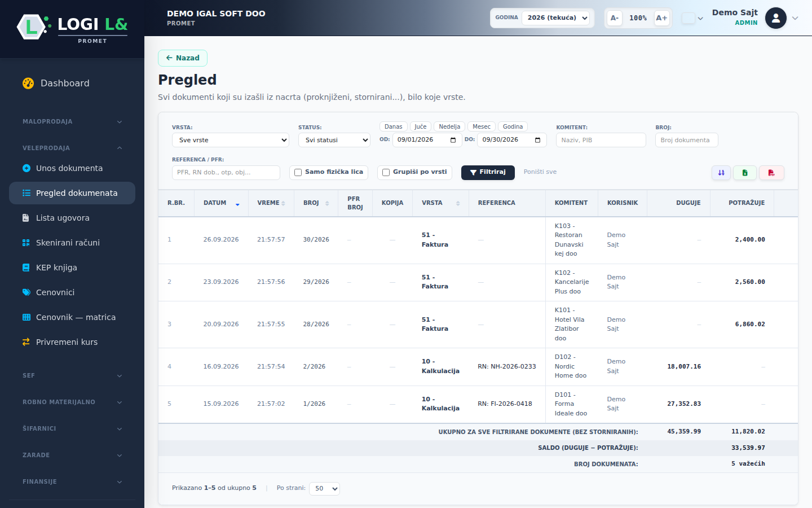Expand the SEF sidebar section
This screenshot has height=508, width=812.
(72, 375)
